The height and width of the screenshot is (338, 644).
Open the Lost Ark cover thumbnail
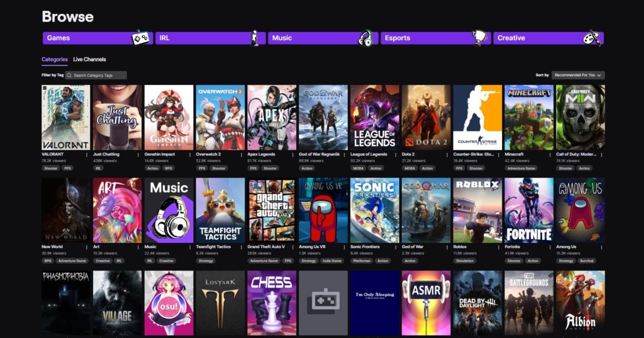click(x=220, y=303)
